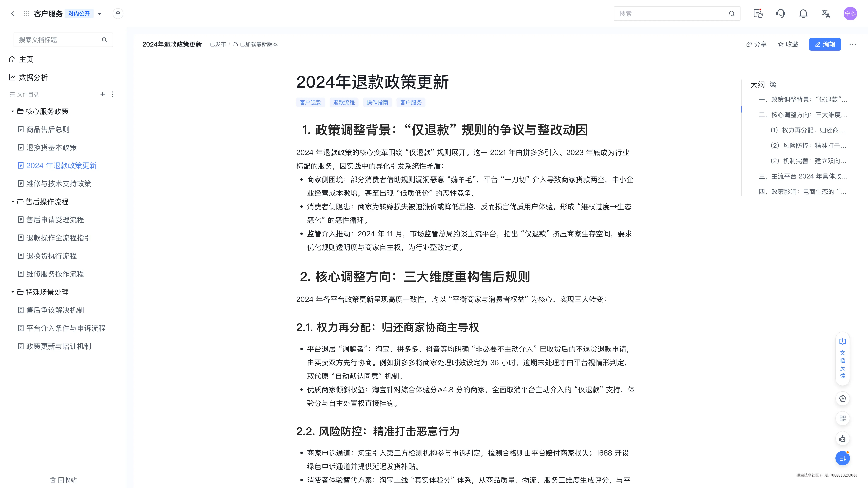
Task: Collapse the 核心服务政策 folder
Action: (13, 111)
